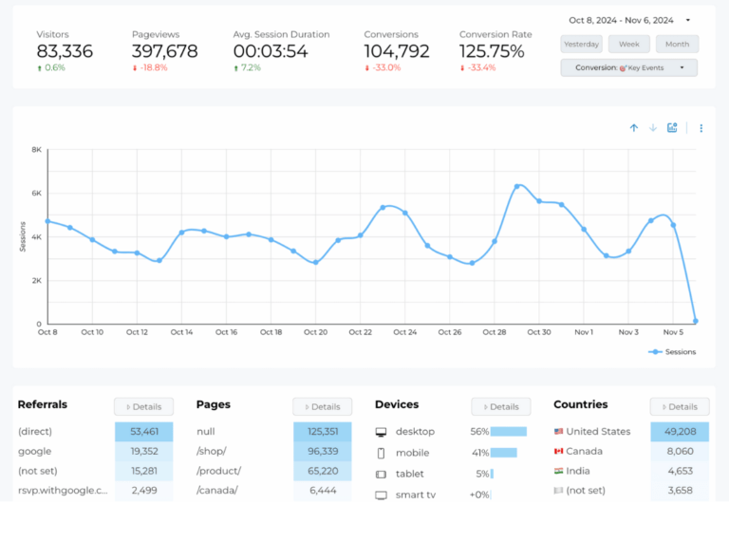Select the Week range button
The width and height of the screenshot is (729, 560).
click(x=629, y=45)
